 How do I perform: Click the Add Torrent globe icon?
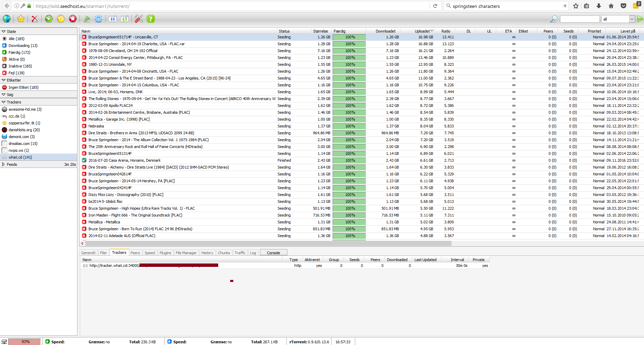point(7,19)
